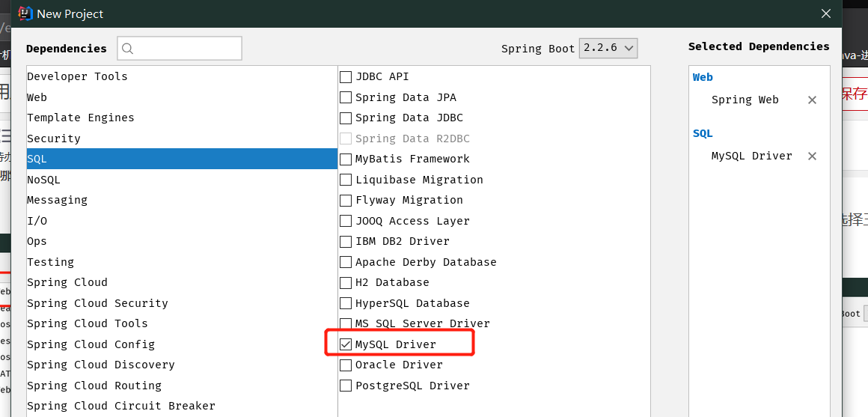Click the MySQL Driver label in the dependency list
This screenshot has width=868, height=417.
(x=396, y=344)
